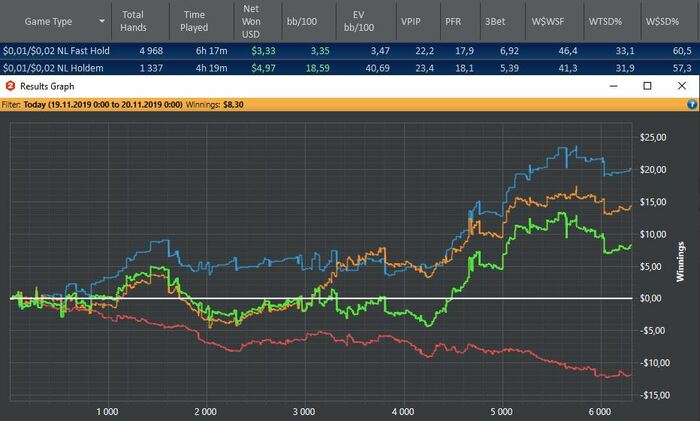Viewport: 700px width, 421px height.
Task: Minimize the Results Graph window
Action: [614, 86]
